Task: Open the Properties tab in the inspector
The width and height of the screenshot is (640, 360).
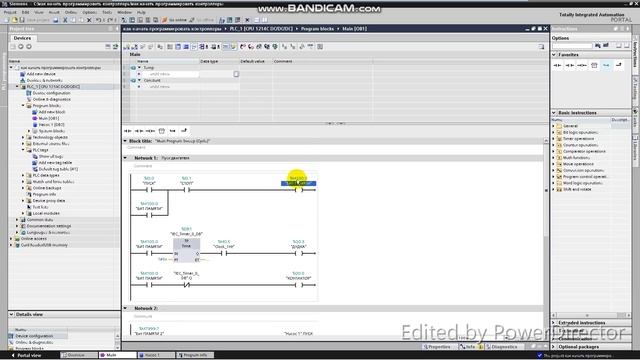Action: pos(437,347)
